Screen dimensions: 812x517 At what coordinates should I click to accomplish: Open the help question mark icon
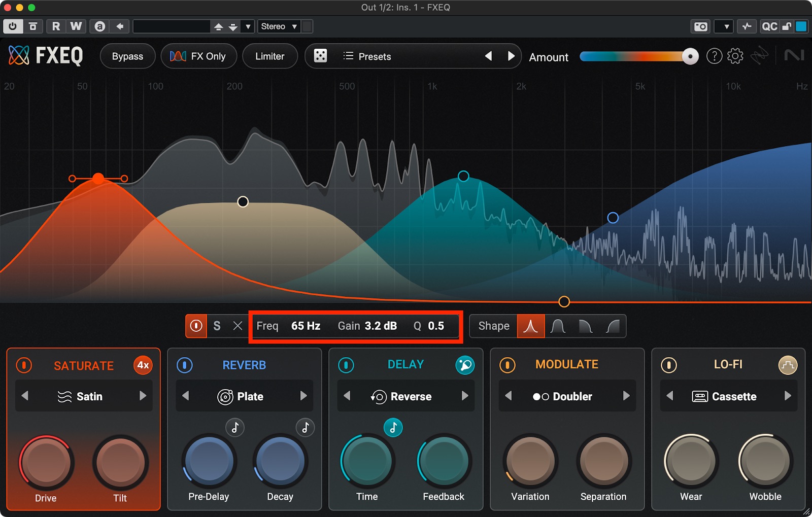(x=714, y=56)
